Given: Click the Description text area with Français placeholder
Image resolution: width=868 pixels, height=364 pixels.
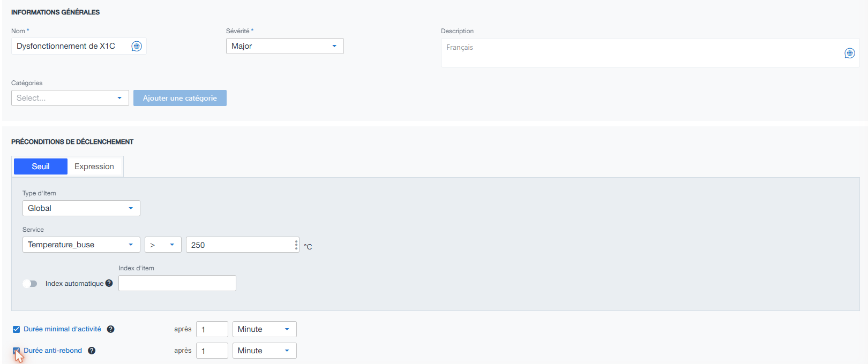Looking at the screenshot, I should click(650, 52).
